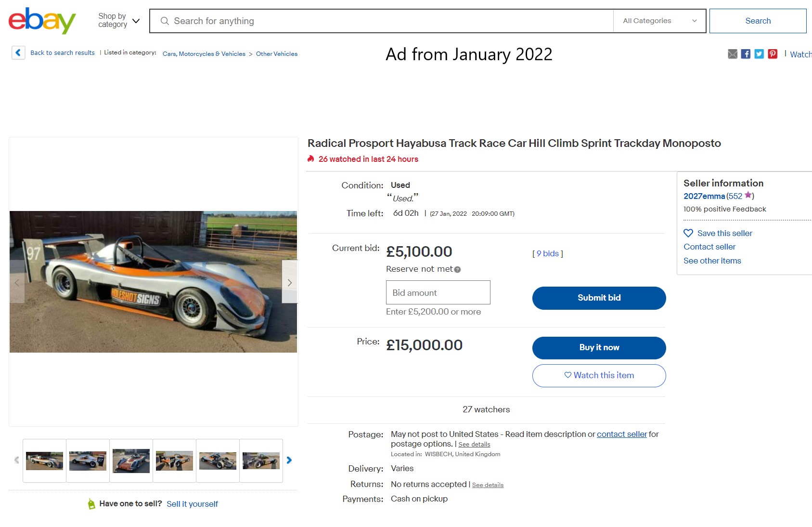This screenshot has height=527, width=812.
Task: Go to Other Vehicles category breadcrumb
Action: 277,54
